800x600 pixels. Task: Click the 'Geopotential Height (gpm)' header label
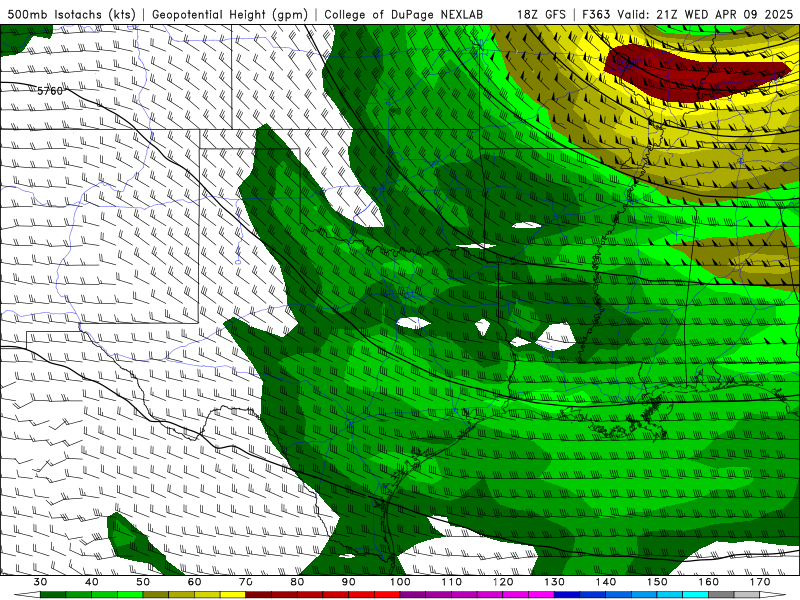[230, 14]
